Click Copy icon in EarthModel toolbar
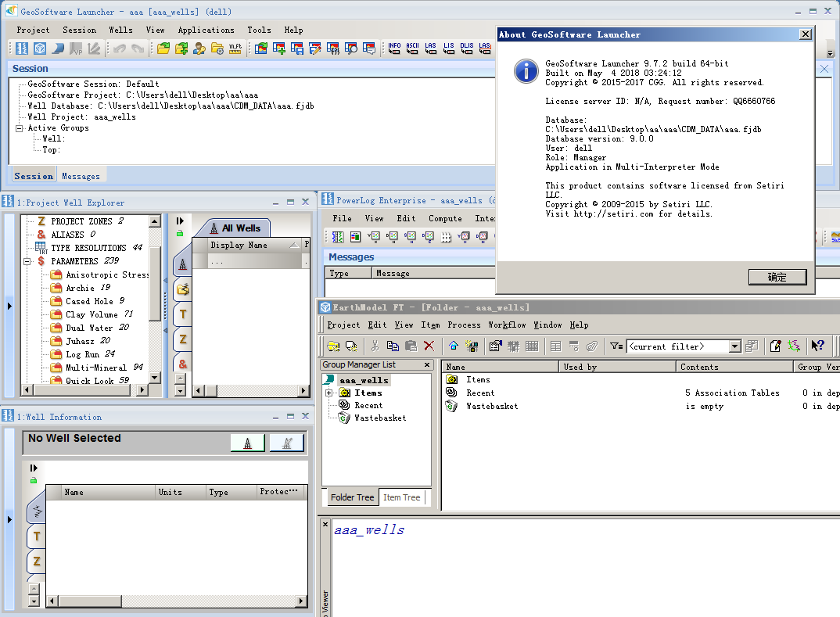The height and width of the screenshot is (617, 840). coord(393,346)
